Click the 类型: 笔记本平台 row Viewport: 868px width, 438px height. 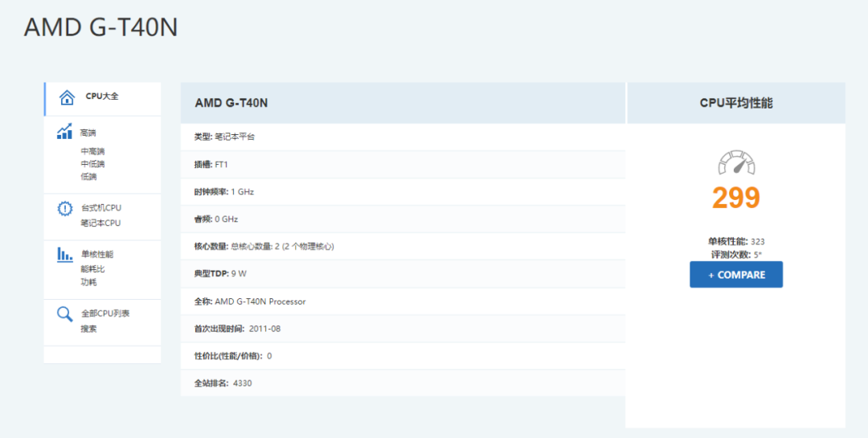(403, 137)
